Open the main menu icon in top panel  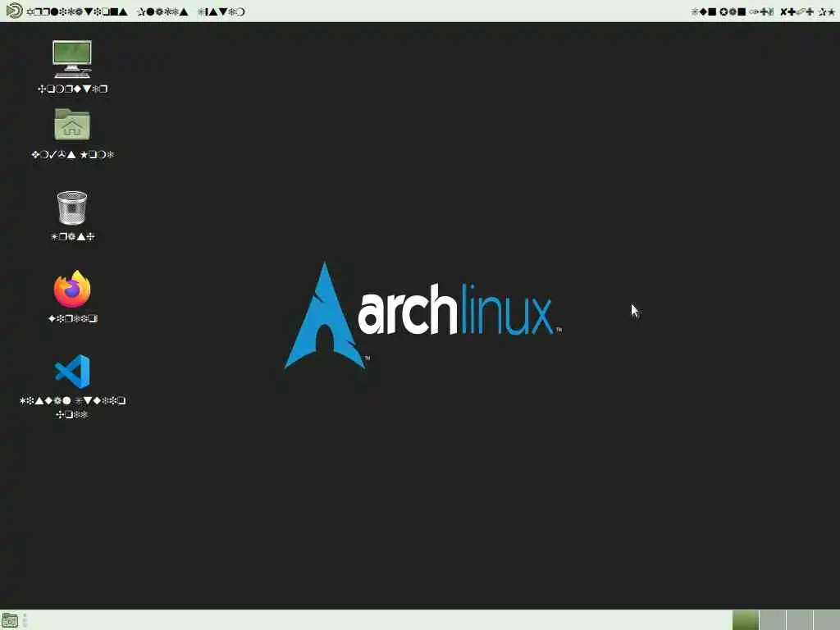(14, 11)
